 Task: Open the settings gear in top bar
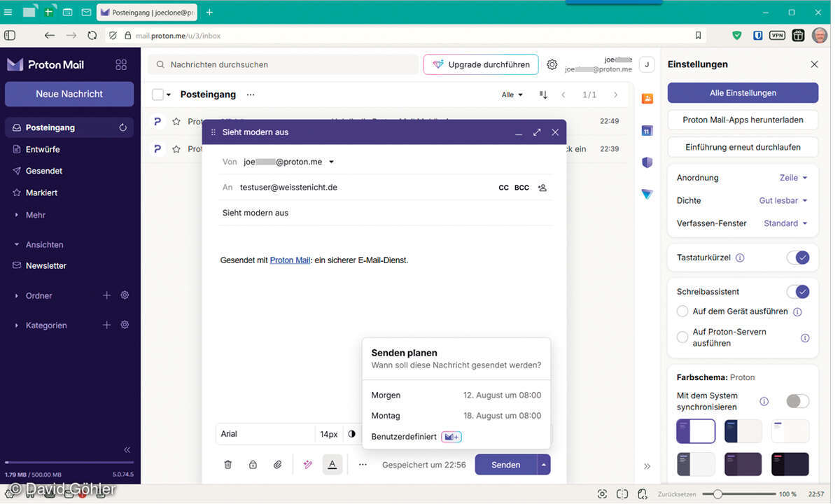coord(552,64)
